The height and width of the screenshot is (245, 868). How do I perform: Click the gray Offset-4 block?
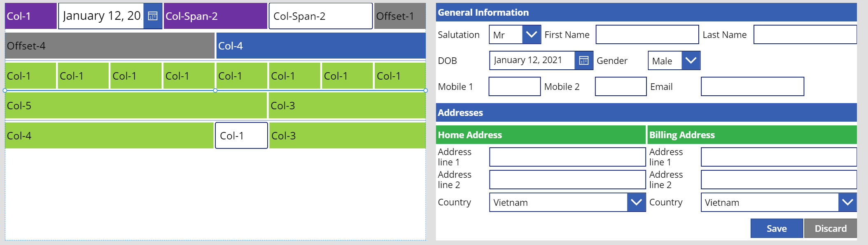pyautogui.click(x=110, y=46)
